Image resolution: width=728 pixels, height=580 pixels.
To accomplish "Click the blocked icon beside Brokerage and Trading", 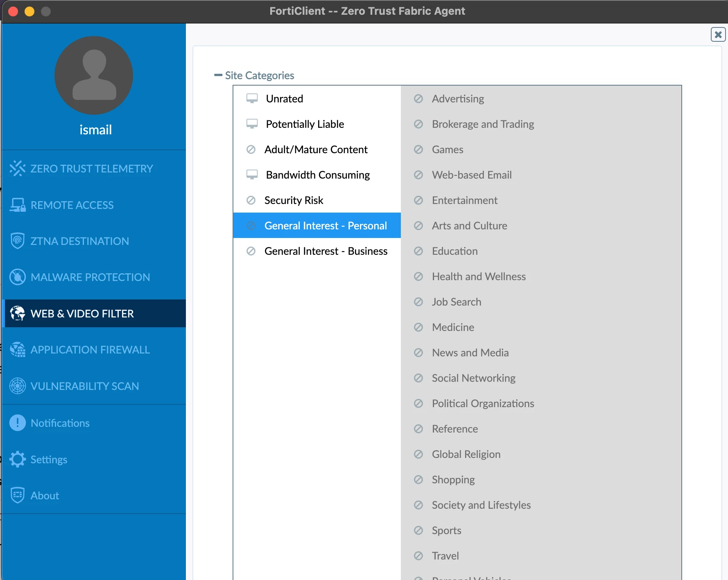I will pos(418,124).
